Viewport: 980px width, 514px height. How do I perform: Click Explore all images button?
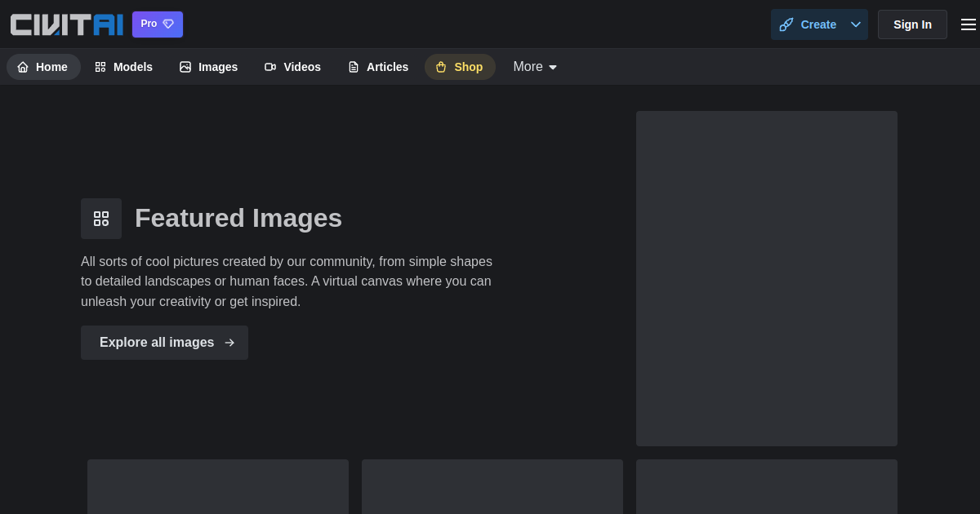(x=164, y=343)
